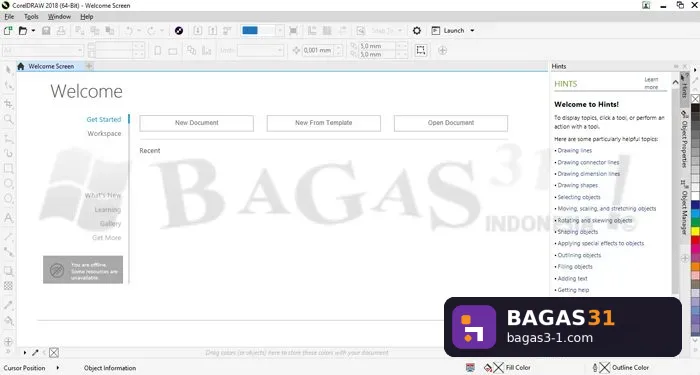The height and width of the screenshot is (375, 700).
Task: Click the nudge distance 0,001 mm field
Action: pos(318,50)
